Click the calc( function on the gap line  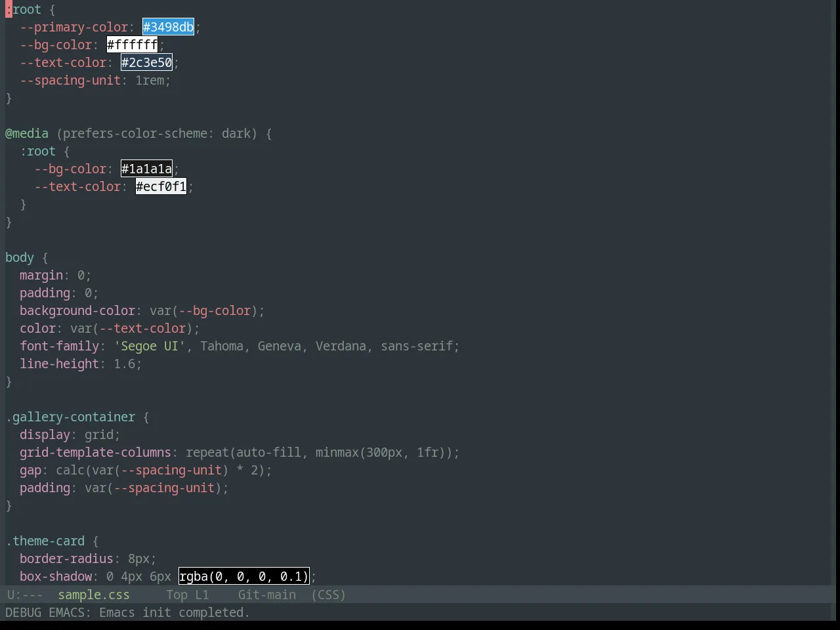tap(73, 470)
